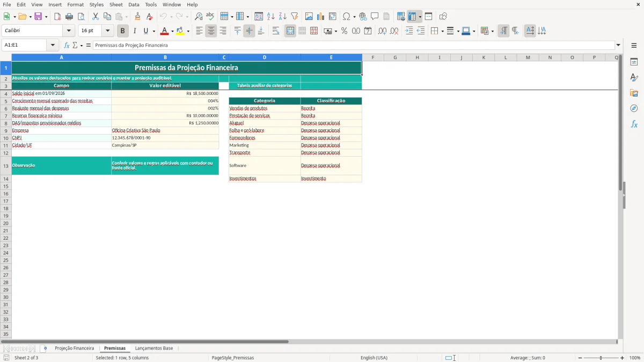Insert an image using the toolbar icon
644x362 pixels.
309,17
